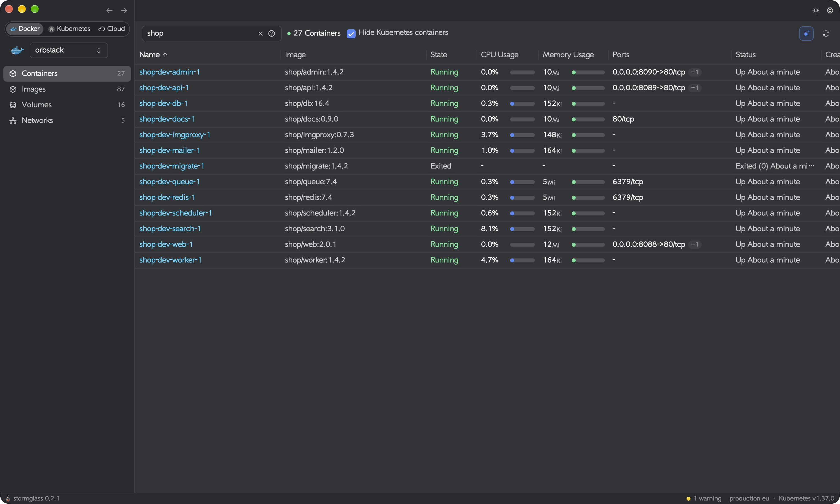
Task: Clear the shop search text
Action: click(x=260, y=33)
